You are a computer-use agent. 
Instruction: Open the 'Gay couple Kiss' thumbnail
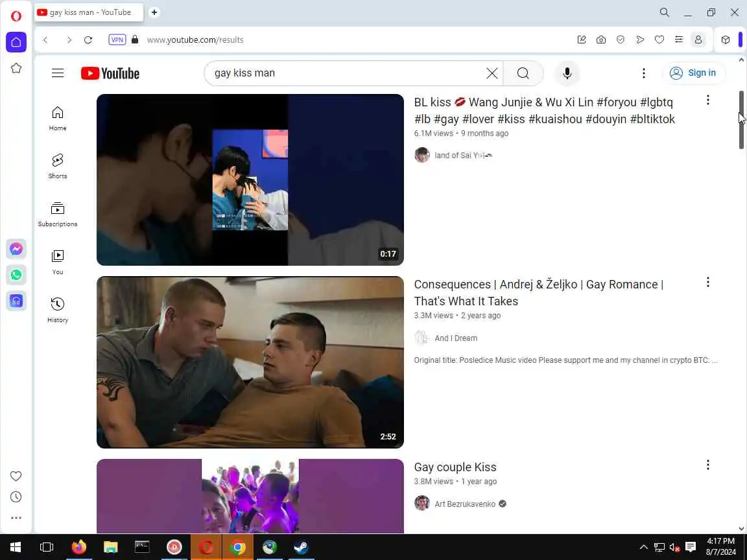point(250,496)
